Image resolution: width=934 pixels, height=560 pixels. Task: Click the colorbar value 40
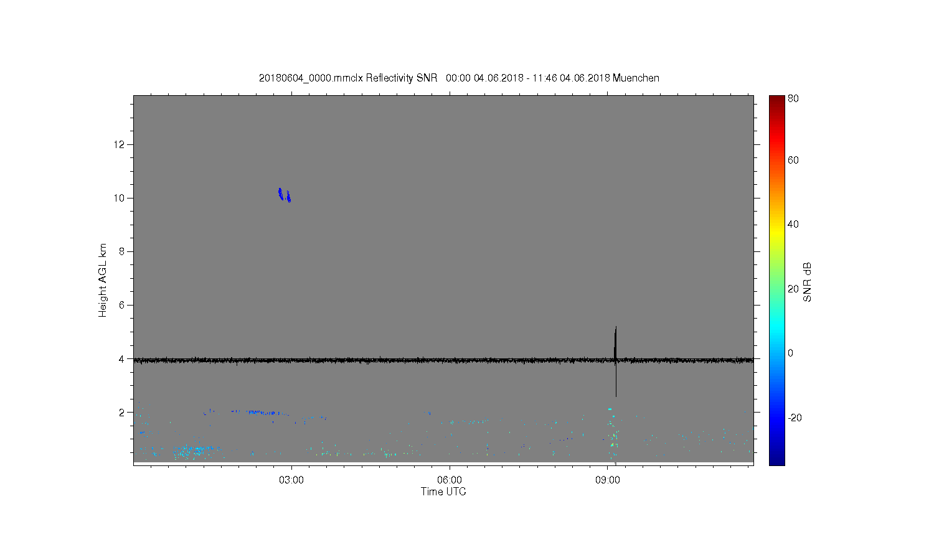tap(793, 224)
